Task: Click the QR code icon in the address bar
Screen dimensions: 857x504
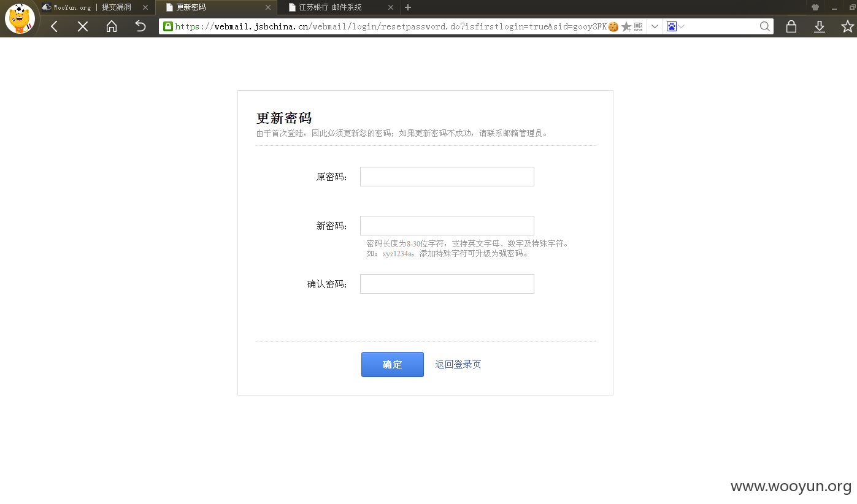Action: [639, 26]
